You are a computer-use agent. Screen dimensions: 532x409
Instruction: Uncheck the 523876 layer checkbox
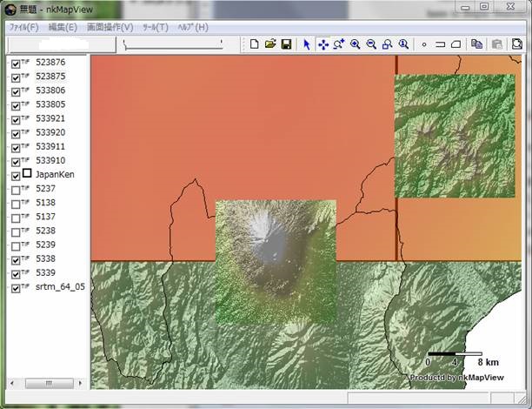(16, 64)
